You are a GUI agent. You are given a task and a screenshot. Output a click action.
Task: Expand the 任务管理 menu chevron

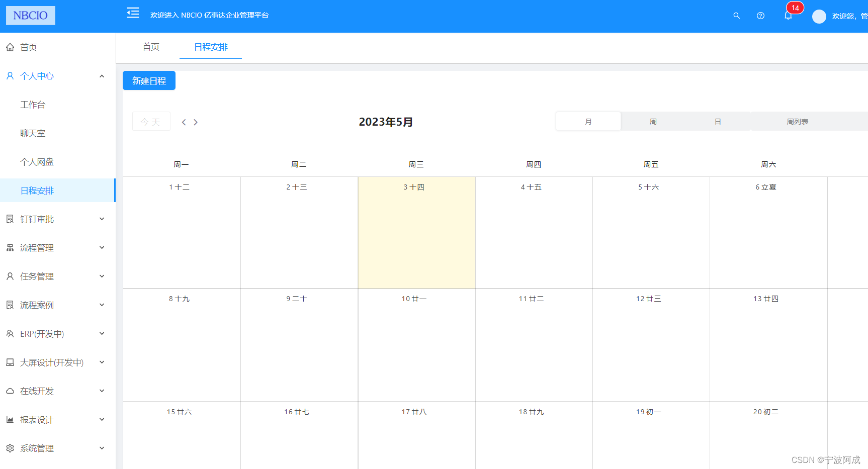(x=102, y=276)
